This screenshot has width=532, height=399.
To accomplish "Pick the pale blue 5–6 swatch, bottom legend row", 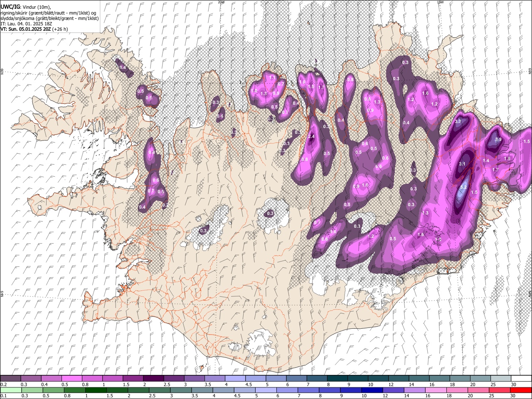I will 266,390.
